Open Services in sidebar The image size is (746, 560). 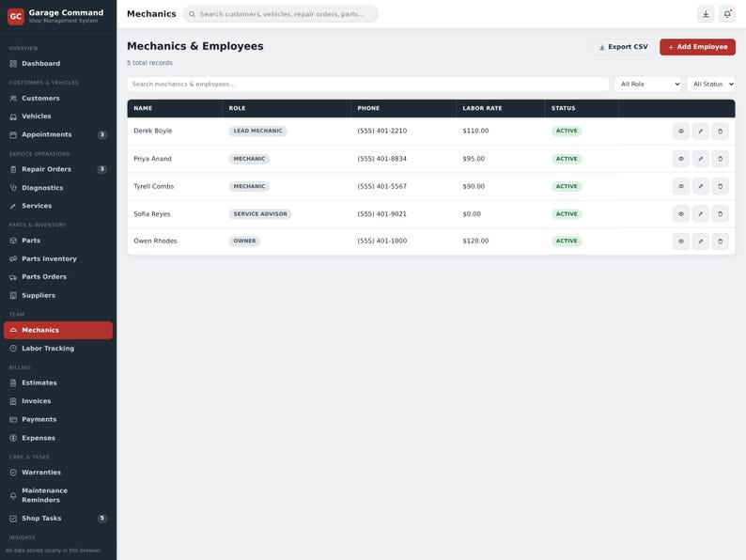(58, 206)
